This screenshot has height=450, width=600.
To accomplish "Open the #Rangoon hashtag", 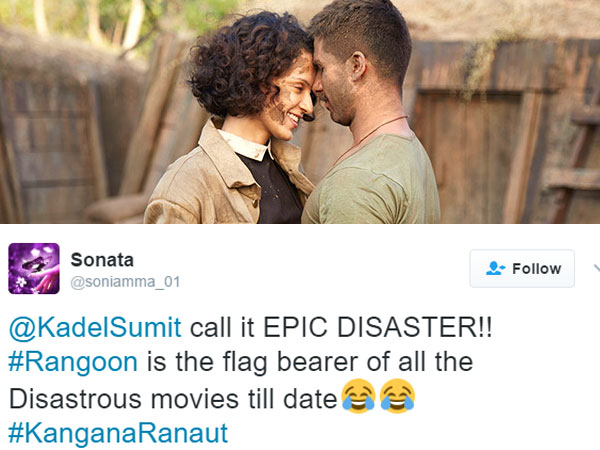I will (73, 362).
